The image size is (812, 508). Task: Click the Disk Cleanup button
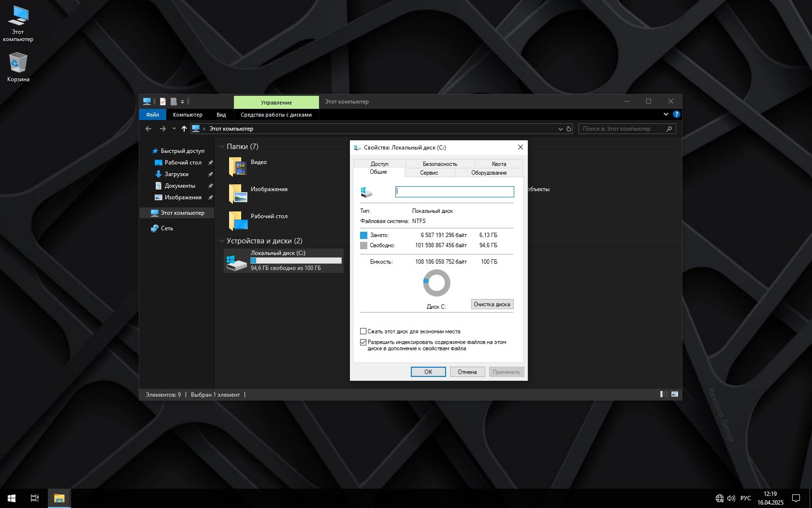click(x=492, y=304)
